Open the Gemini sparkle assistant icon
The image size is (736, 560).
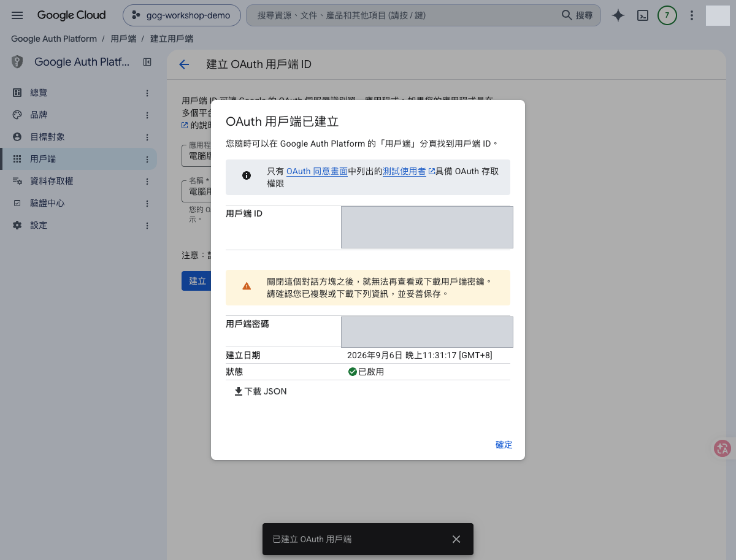pos(618,16)
